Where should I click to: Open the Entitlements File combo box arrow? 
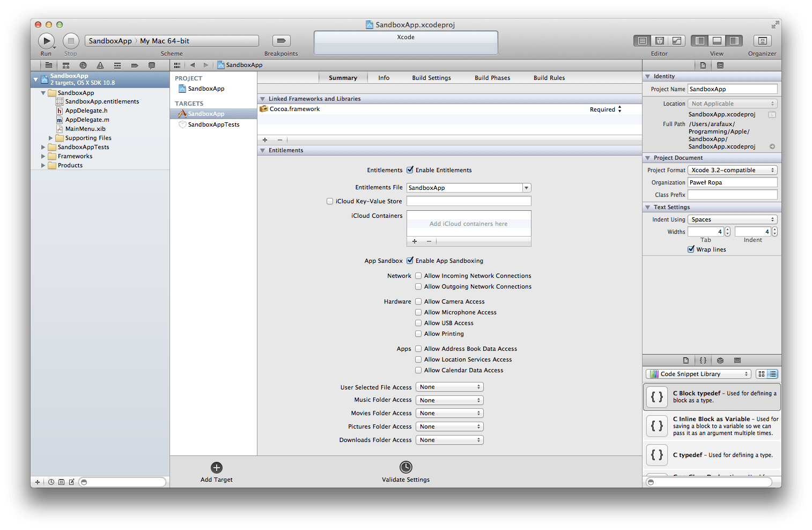[527, 188]
